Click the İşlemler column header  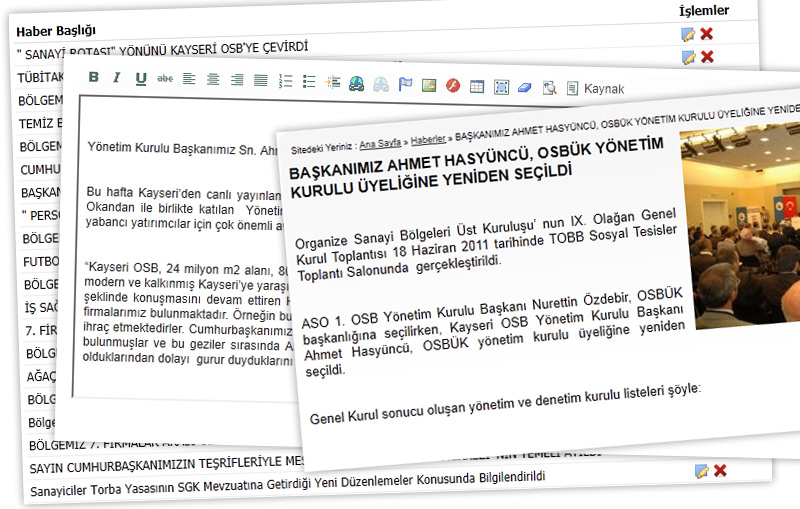tap(704, 10)
